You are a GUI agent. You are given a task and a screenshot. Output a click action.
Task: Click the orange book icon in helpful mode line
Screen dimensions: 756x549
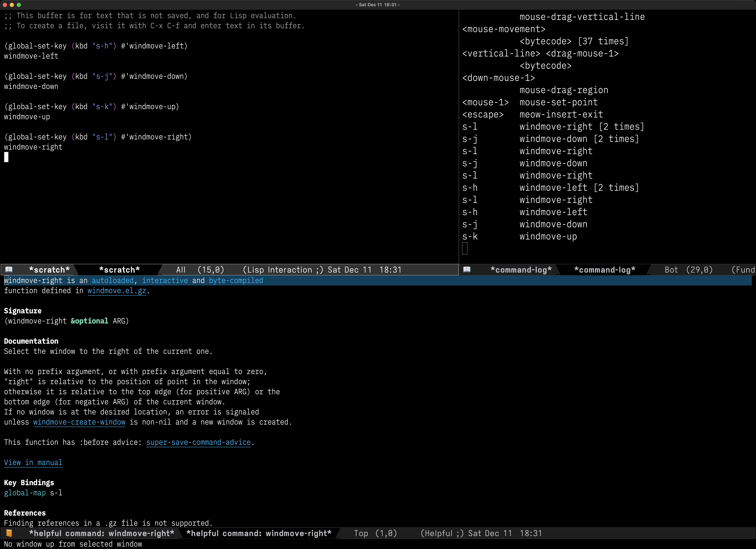9,533
